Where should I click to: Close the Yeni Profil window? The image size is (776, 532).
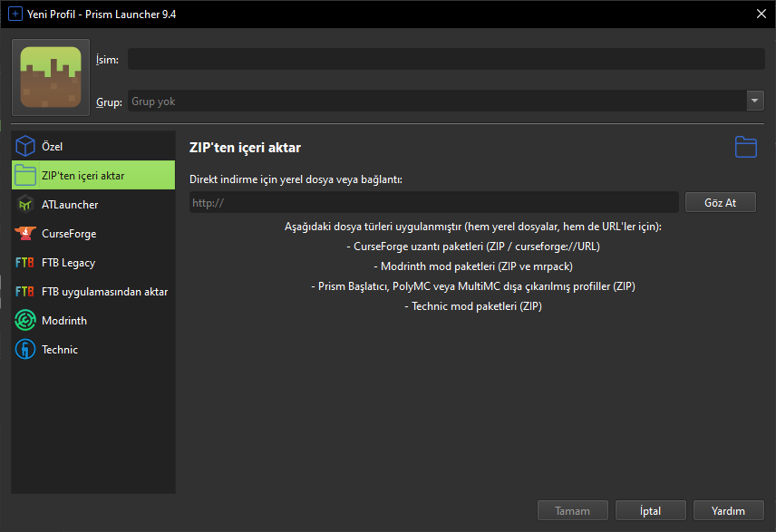click(761, 14)
